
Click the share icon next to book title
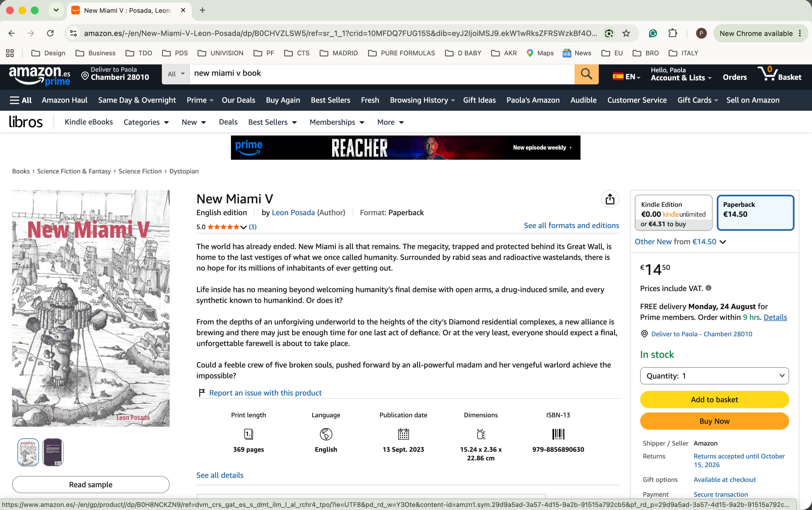(610, 199)
